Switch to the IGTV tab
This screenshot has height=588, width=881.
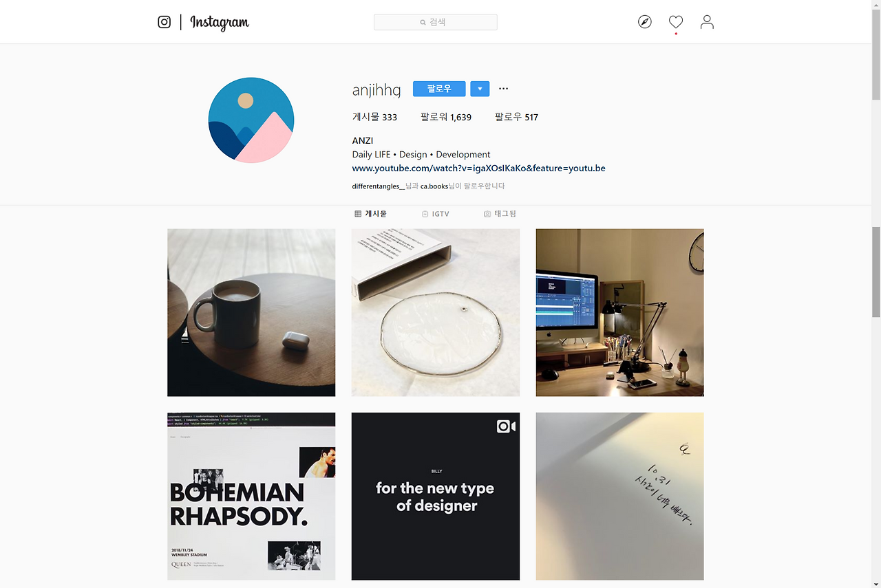(436, 214)
